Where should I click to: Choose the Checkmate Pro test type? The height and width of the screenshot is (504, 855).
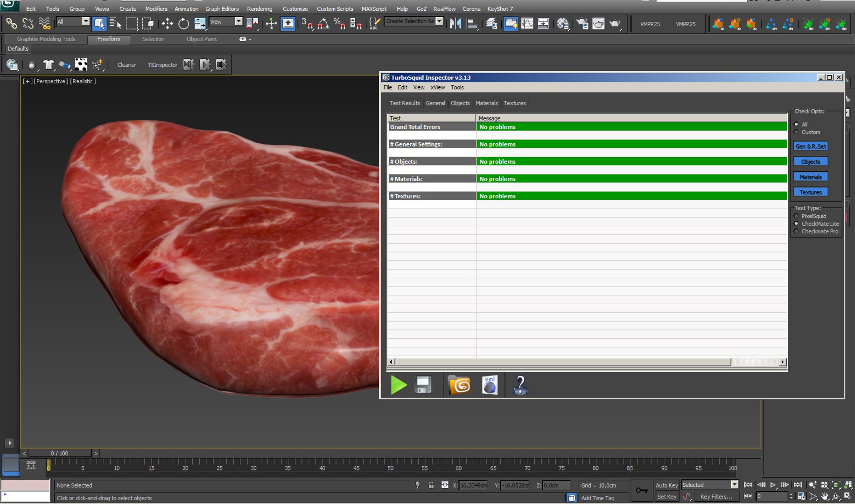(797, 231)
